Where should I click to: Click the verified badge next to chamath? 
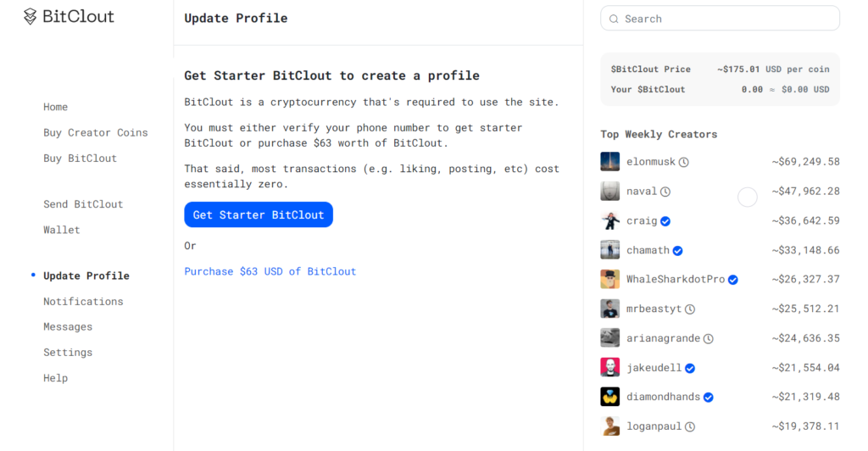pyautogui.click(x=678, y=251)
